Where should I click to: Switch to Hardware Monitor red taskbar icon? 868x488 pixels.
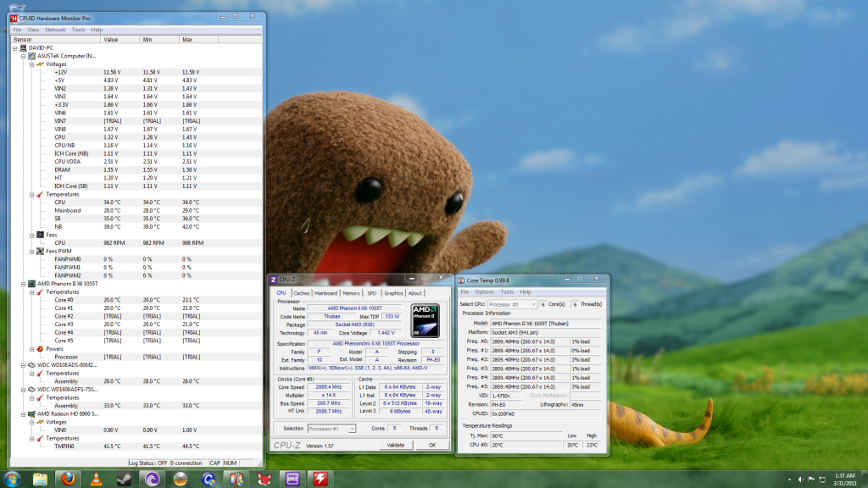pyautogui.click(x=320, y=480)
